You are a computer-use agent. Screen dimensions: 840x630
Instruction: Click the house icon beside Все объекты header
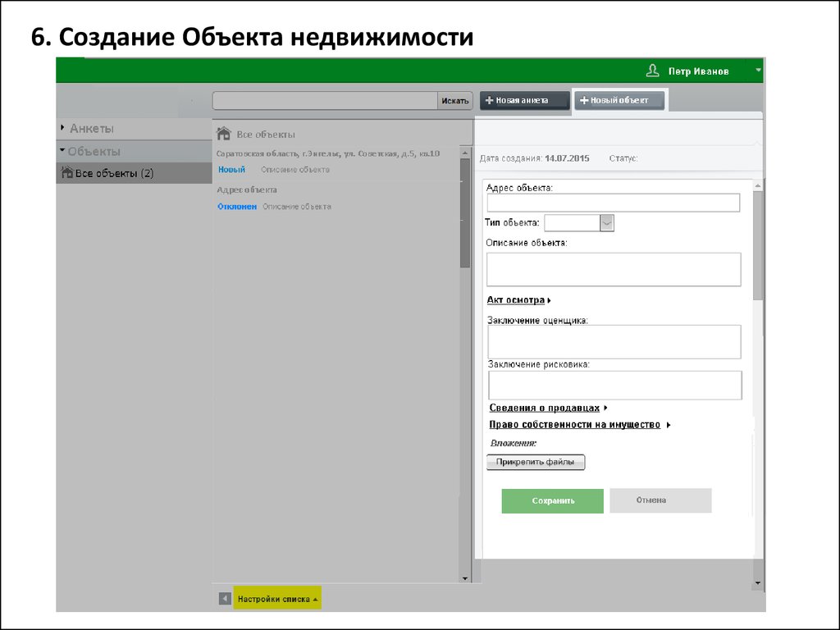pyautogui.click(x=223, y=134)
